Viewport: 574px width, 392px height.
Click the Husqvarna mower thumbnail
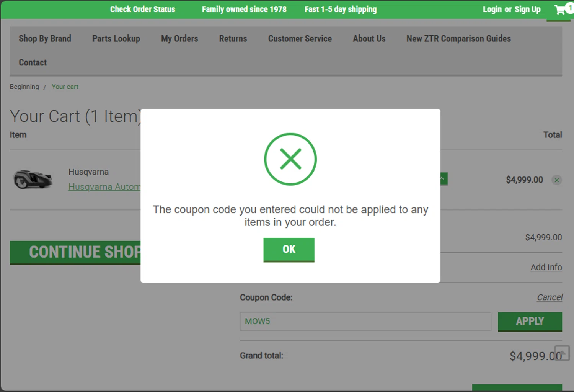pyautogui.click(x=33, y=179)
